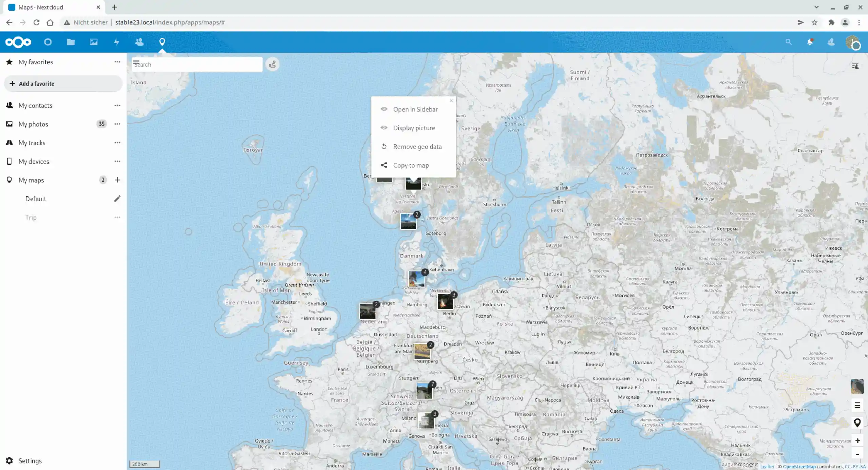
Task: Toggle My tracks layer in sidebar
Action: point(32,143)
